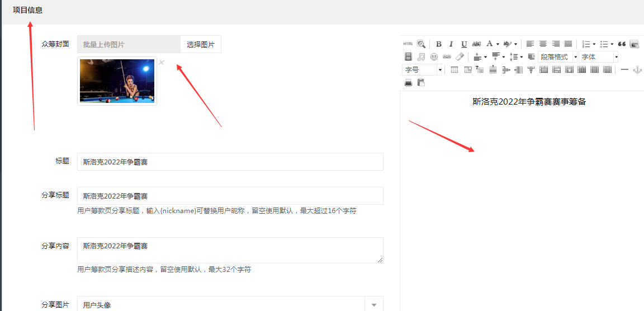The image size is (644, 311).
Task: Switch editor to HTML source view
Action: (408, 44)
